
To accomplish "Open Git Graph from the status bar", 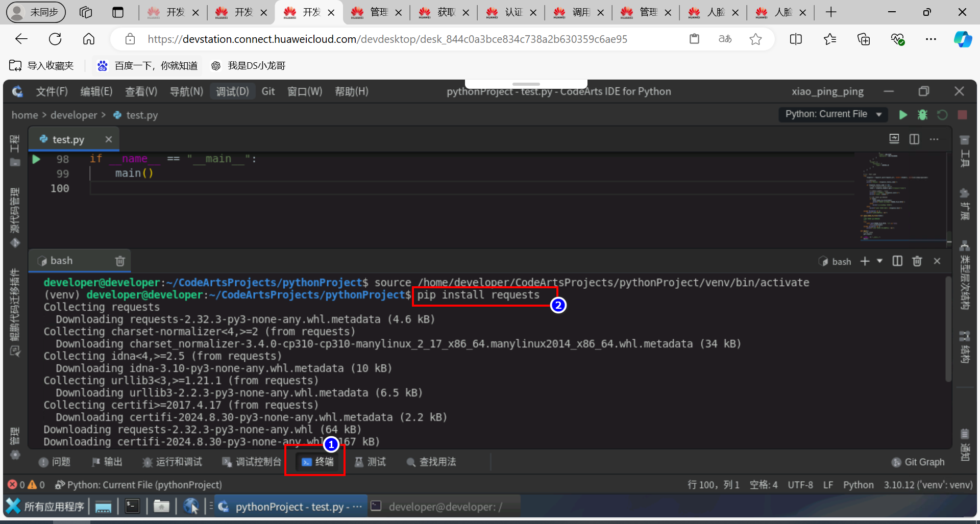I will [918, 462].
